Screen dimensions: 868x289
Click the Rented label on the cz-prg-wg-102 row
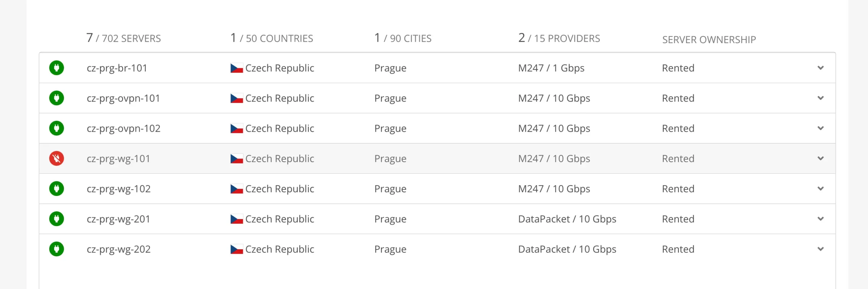click(x=678, y=188)
